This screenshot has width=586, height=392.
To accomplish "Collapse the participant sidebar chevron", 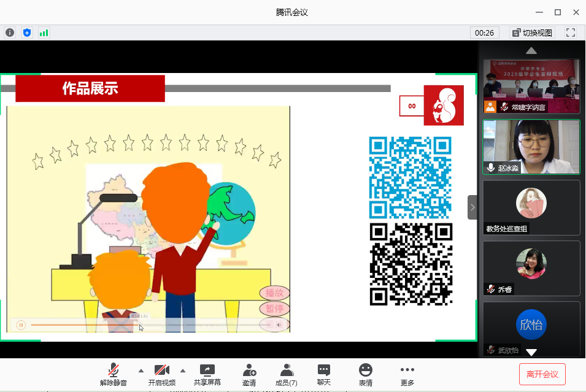I will coord(472,207).
